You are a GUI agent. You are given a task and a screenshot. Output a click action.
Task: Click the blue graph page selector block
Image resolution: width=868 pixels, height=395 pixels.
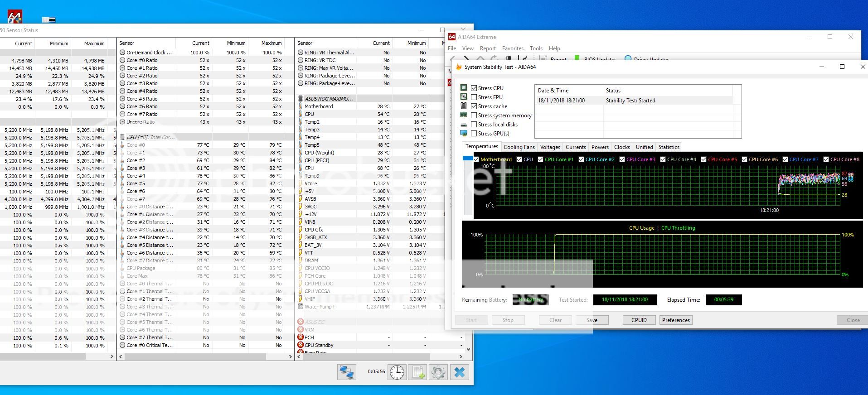[x=468, y=158]
